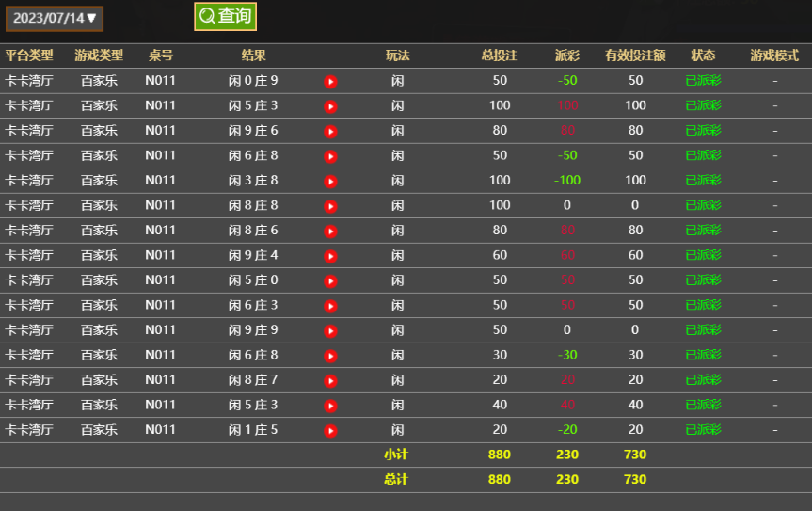Select the result text 闲 8 庄 8
This screenshot has width=812, height=511.
click(253, 205)
